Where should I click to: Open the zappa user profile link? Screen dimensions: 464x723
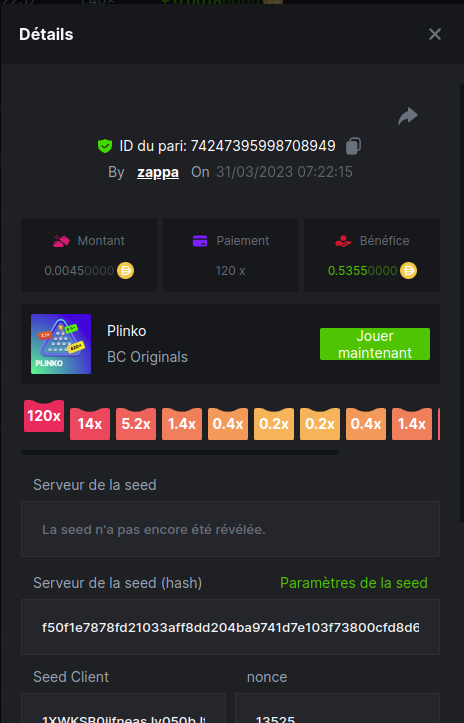point(158,172)
